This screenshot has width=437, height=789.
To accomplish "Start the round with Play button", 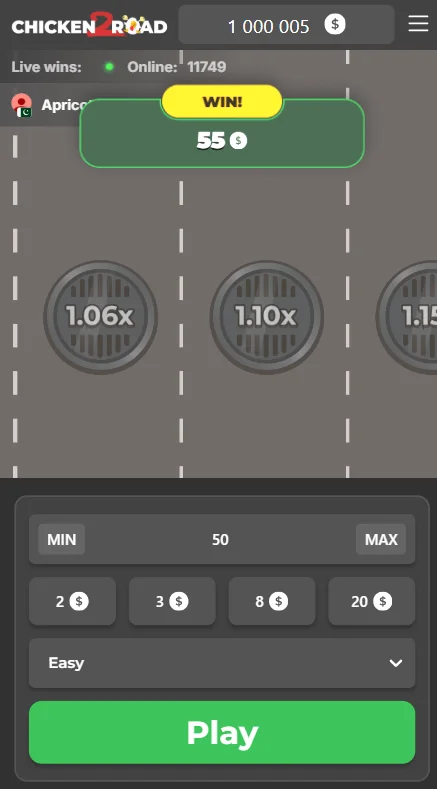I will pos(222,732).
